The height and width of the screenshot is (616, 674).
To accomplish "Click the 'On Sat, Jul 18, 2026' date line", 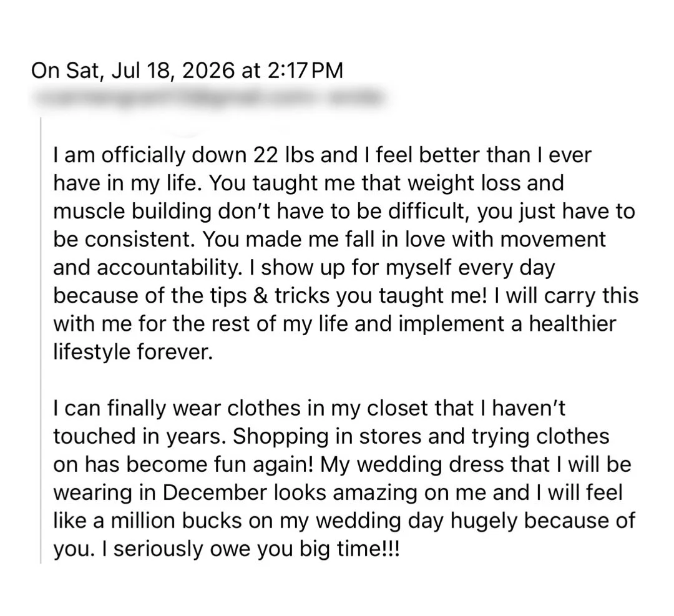I will click(134, 71).
